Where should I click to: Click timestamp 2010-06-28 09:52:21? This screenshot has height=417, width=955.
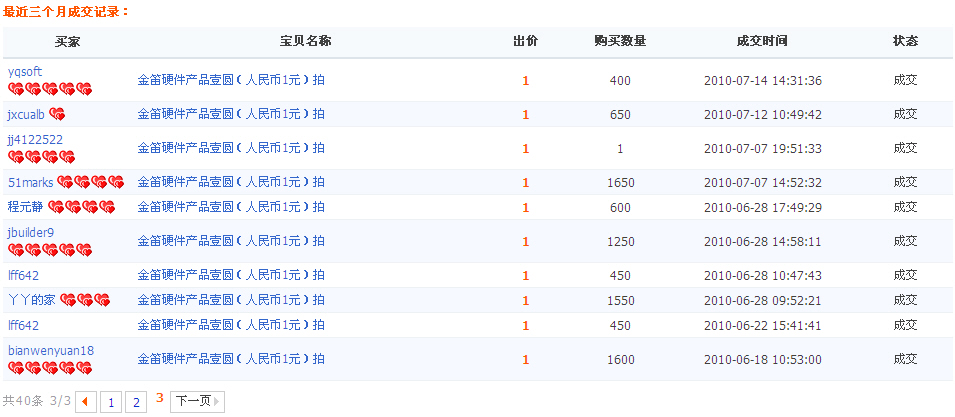763,301
